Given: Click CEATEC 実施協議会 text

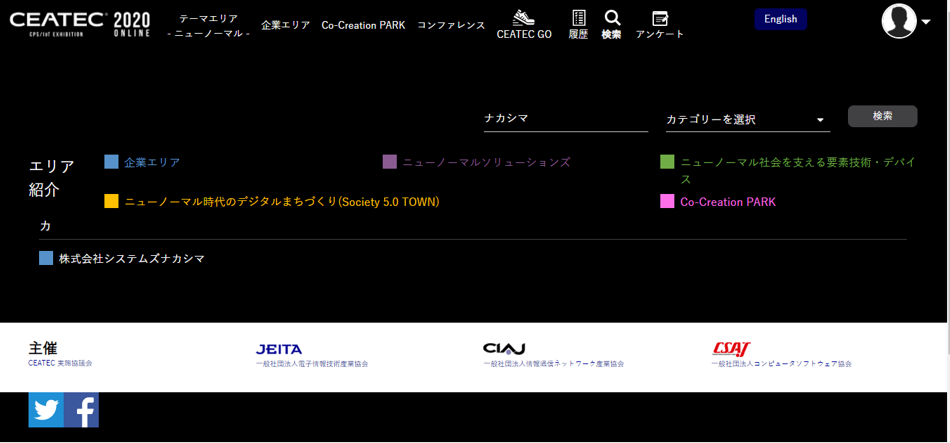Looking at the screenshot, I should pyautogui.click(x=61, y=363).
